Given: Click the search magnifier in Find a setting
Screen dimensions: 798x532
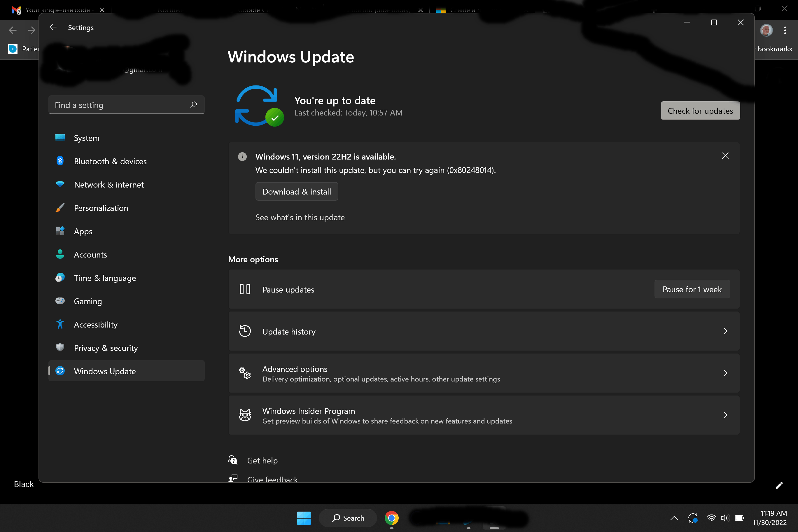Looking at the screenshot, I should (194, 105).
